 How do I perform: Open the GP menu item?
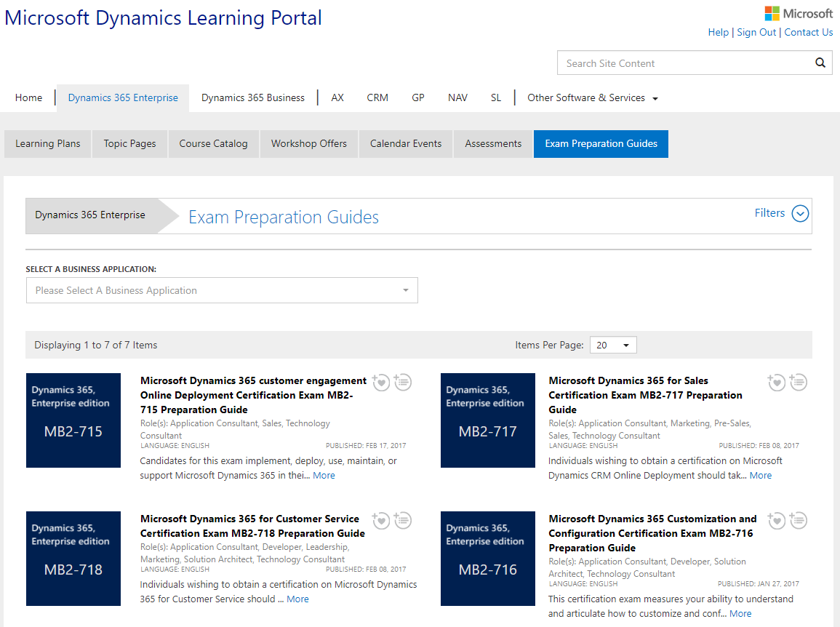(x=418, y=98)
